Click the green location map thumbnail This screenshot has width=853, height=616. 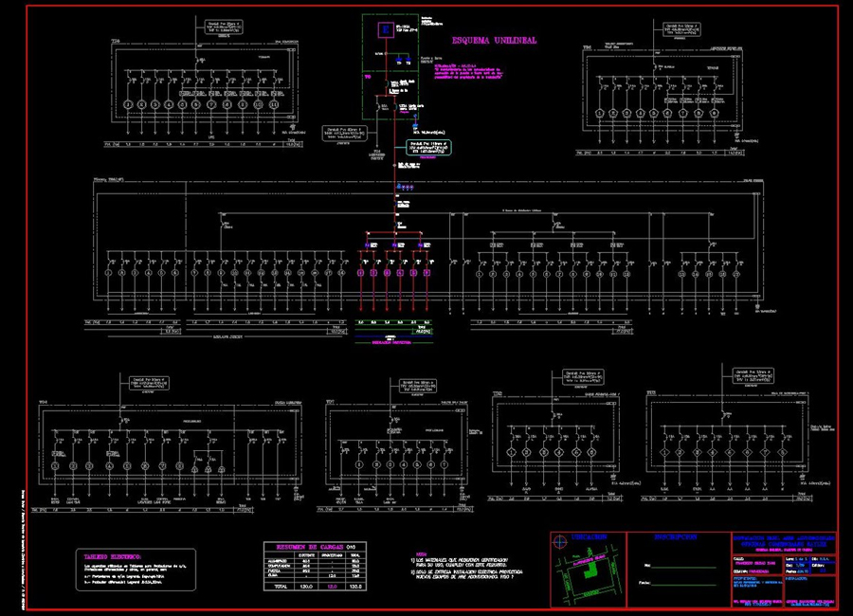coord(590,576)
